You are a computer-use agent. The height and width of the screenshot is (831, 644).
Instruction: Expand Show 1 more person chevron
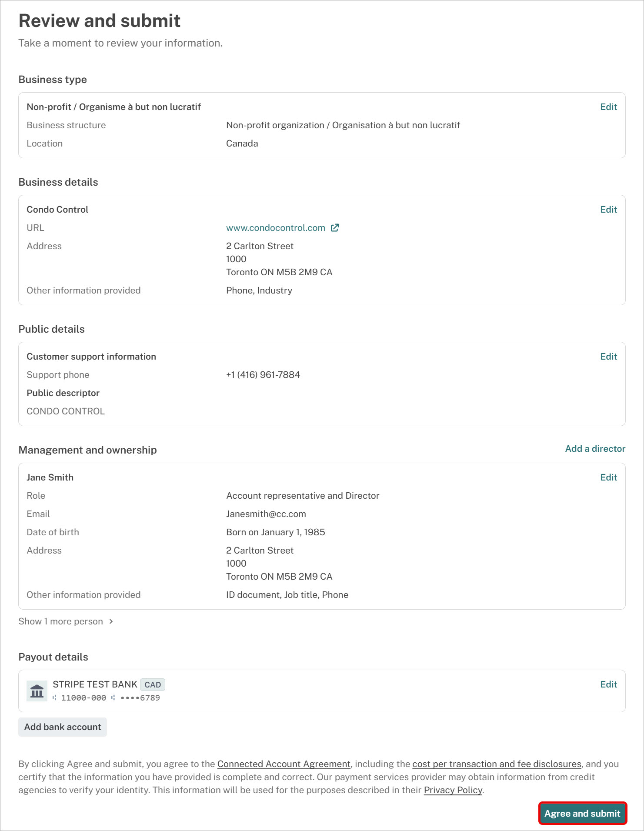(x=111, y=621)
